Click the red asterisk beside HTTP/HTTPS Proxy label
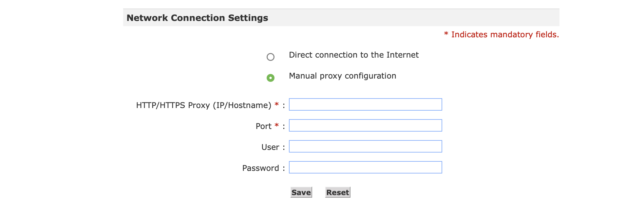 click(277, 104)
